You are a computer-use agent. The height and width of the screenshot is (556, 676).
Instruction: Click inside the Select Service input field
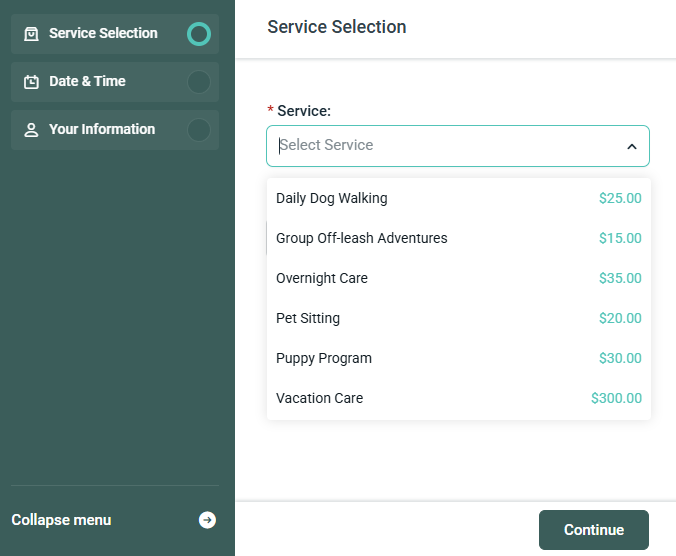(x=440, y=146)
